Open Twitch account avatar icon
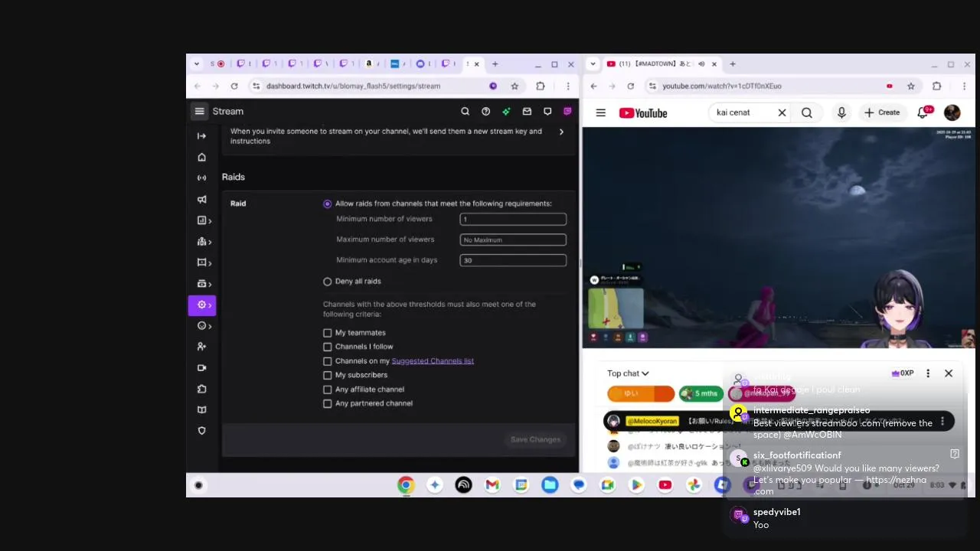Viewport: 980px width, 551px height. click(x=567, y=111)
